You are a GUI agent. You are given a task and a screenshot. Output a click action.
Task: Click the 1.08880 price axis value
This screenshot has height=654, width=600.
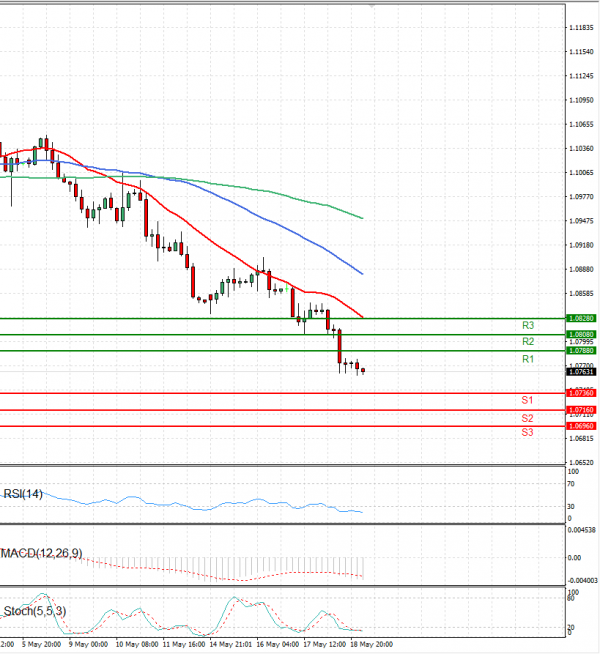[581, 269]
